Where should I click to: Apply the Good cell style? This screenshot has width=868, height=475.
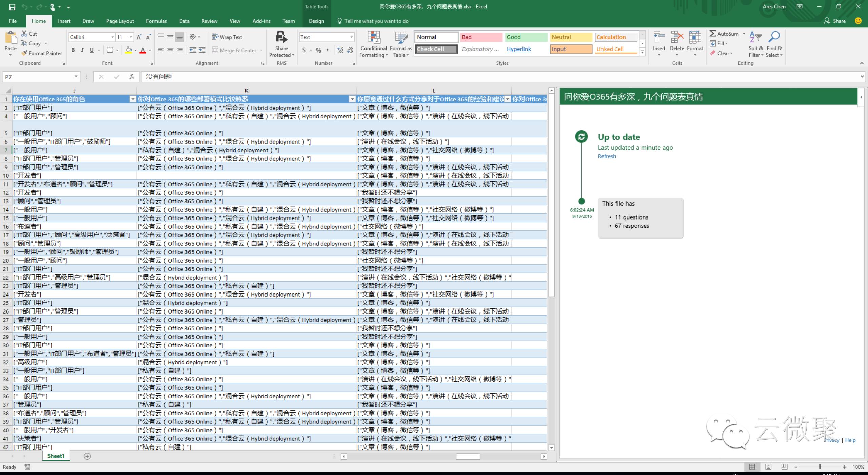(x=526, y=37)
